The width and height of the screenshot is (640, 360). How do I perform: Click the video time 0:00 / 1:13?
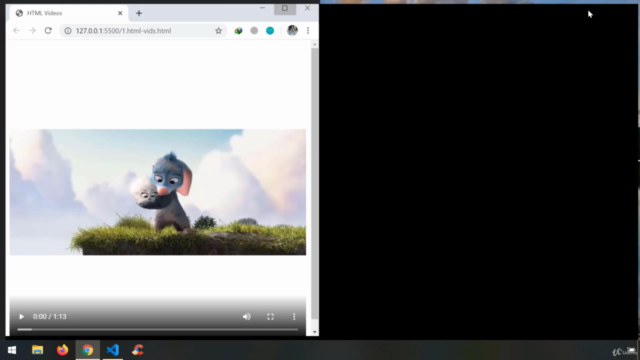tap(49, 317)
